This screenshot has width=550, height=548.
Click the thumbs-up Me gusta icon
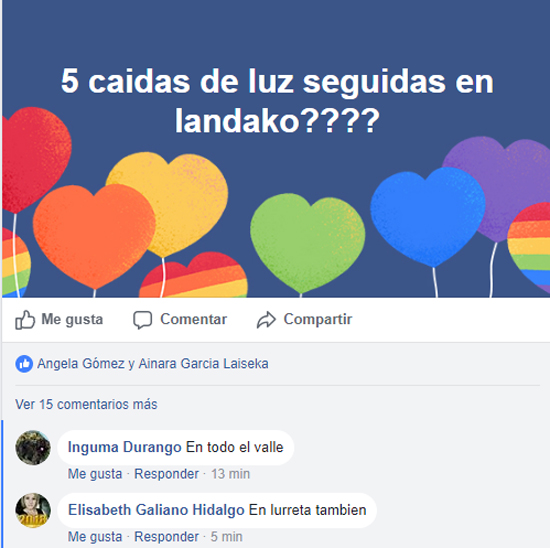tap(25, 320)
